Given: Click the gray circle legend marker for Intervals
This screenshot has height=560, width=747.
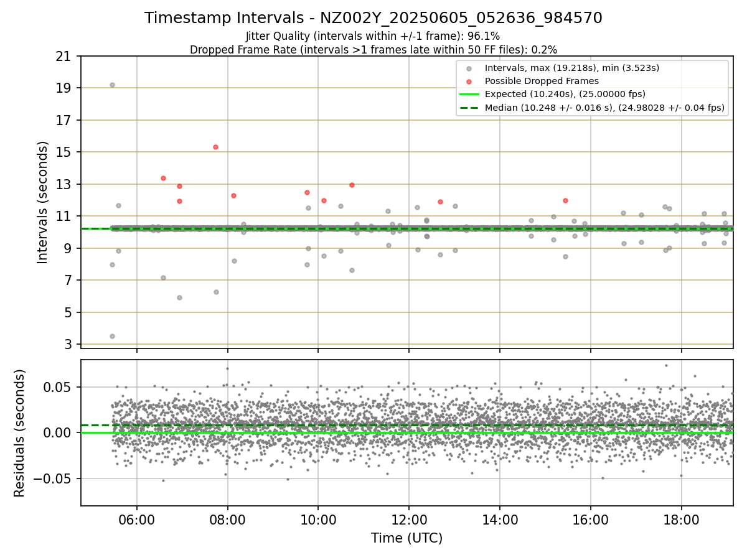Looking at the screenshot, I should (x=469, y=68).
